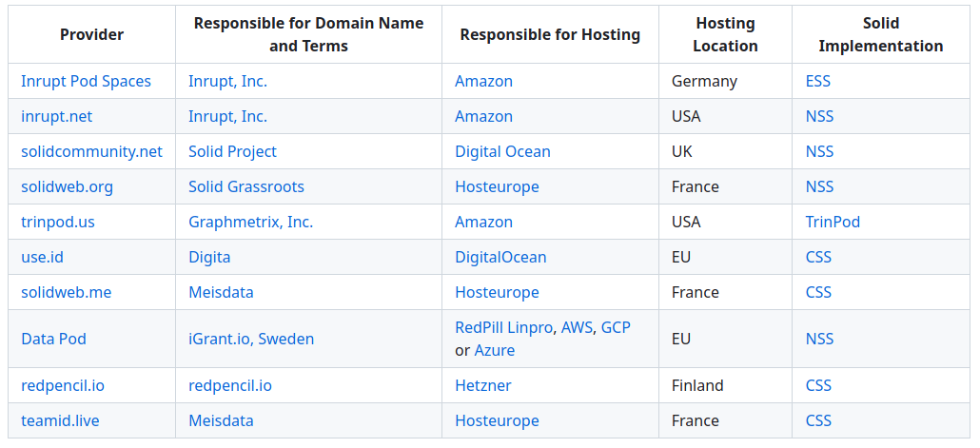This screenshot has width=980, height=448.
Task: Click the solidcommunity.net provider link
Action: pos(91,151)
